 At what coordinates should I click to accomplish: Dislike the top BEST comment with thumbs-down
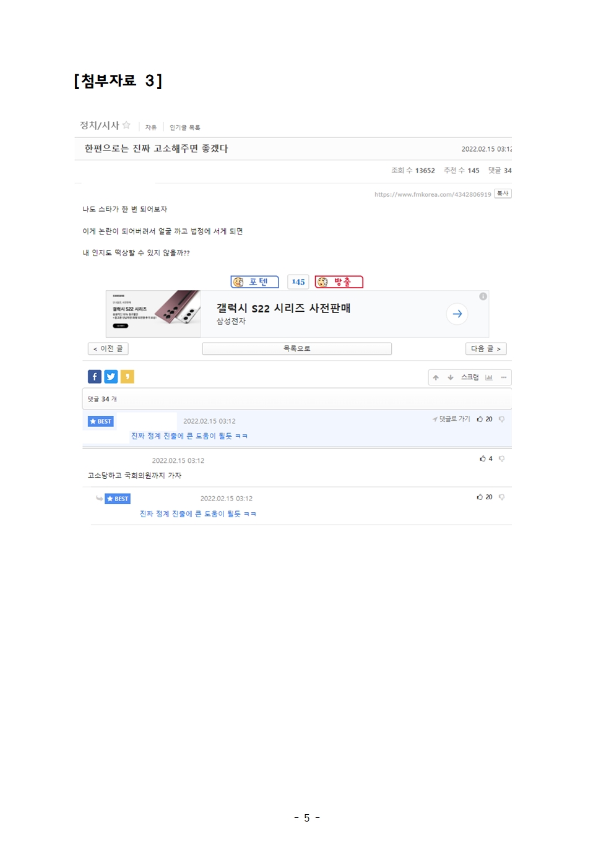tap(501, 419)
